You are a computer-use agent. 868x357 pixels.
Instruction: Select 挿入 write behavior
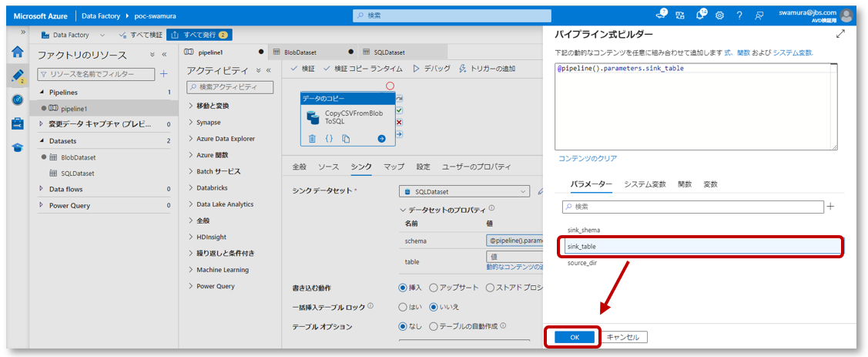click(403, 288)
